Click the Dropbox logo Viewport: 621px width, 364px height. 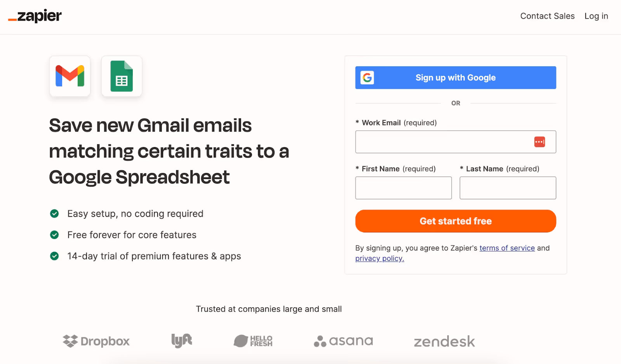coord(96,341)
